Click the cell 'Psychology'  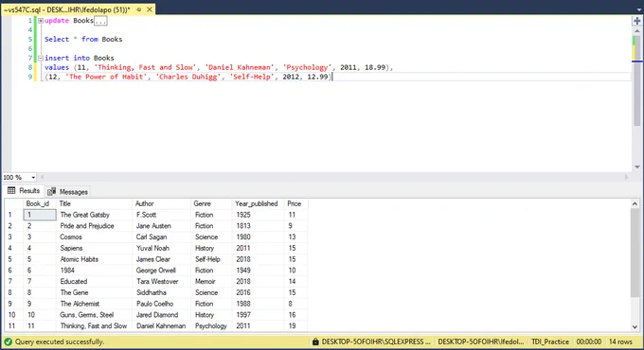pos(210,325)
